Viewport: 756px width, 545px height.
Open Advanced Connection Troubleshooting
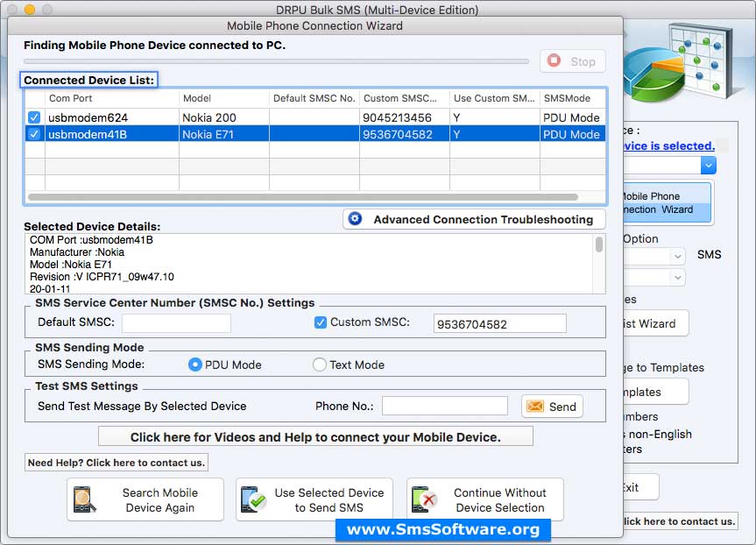475,219
